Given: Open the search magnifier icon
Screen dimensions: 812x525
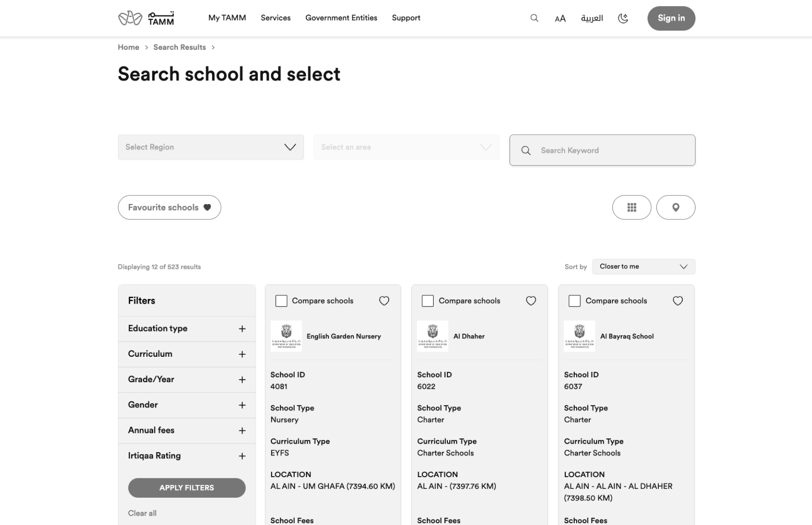Looking at the screenshot, I should click(x=534, y=18).
